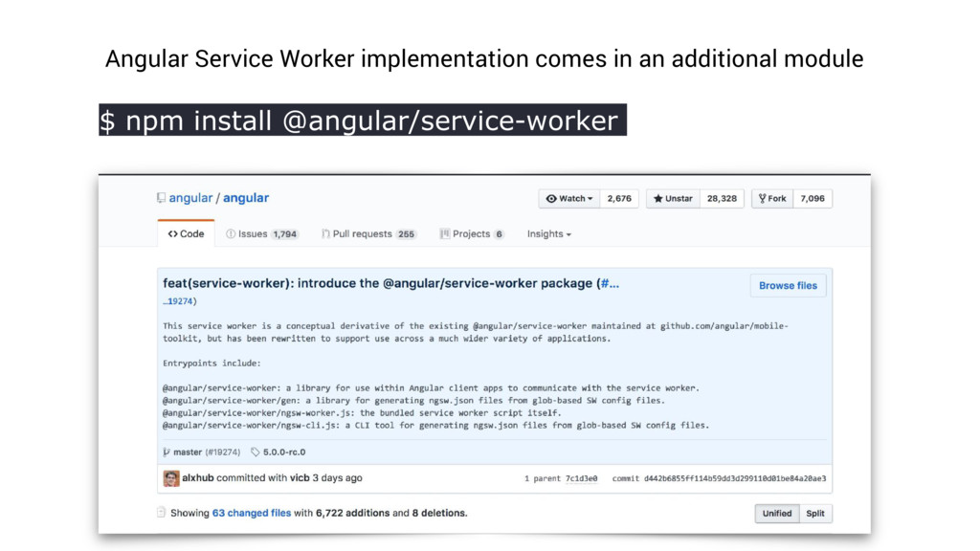Open the alxhub author link
Image resolution: width=980 pixels, height=551 pixels.
tap(198, 478)
